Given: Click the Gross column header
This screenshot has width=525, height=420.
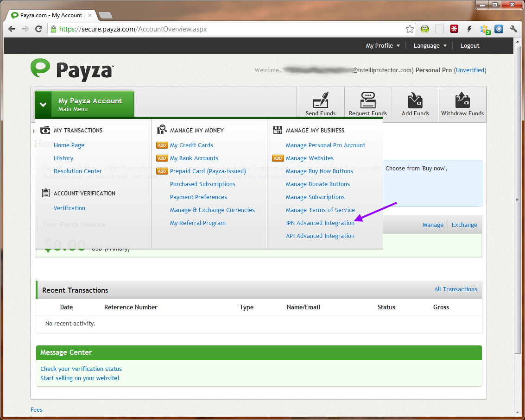Looking at the screenshot, I should point(441,307).
